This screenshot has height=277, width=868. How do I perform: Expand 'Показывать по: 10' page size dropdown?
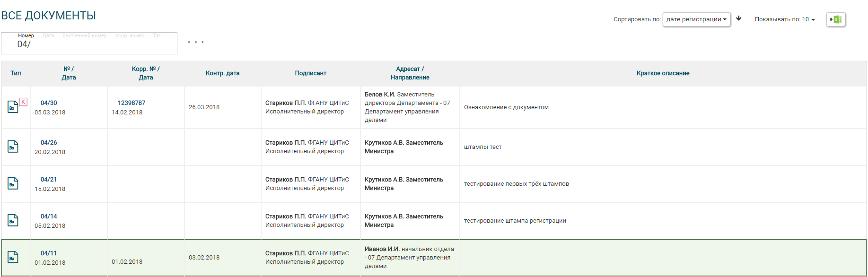click(785, 19)
